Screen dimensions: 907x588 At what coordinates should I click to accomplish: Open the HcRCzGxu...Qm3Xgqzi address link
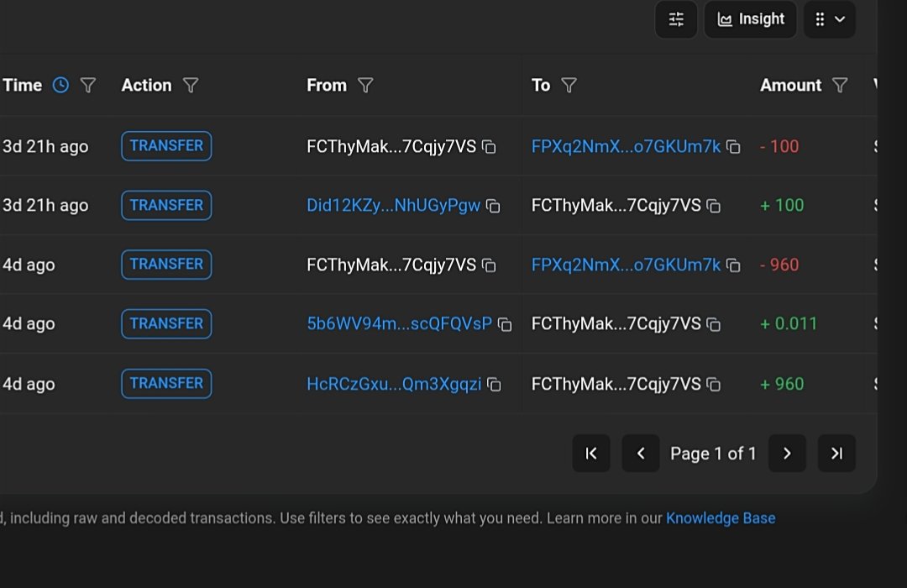(394, 384)
